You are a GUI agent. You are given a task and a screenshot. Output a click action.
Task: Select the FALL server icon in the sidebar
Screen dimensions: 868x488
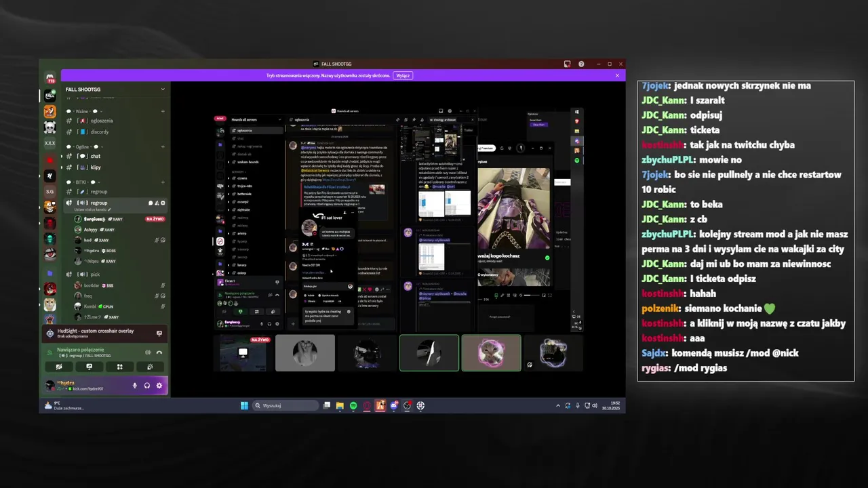click(50, 96)
